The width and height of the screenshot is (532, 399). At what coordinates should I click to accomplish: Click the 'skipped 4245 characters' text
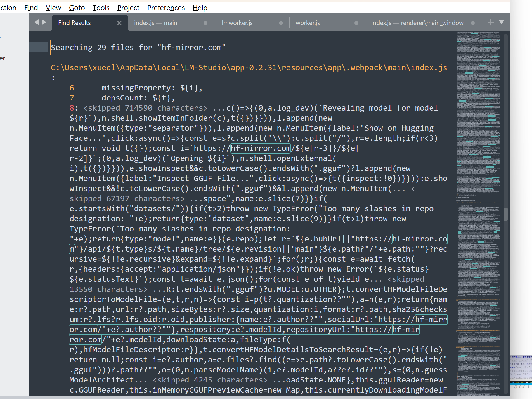(x=210, y=380)
